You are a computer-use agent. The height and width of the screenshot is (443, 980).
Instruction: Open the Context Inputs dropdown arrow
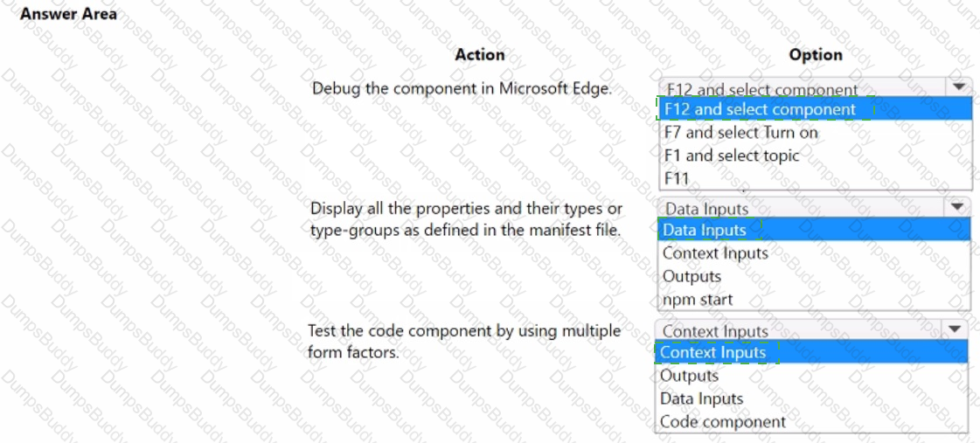(955, 329)
